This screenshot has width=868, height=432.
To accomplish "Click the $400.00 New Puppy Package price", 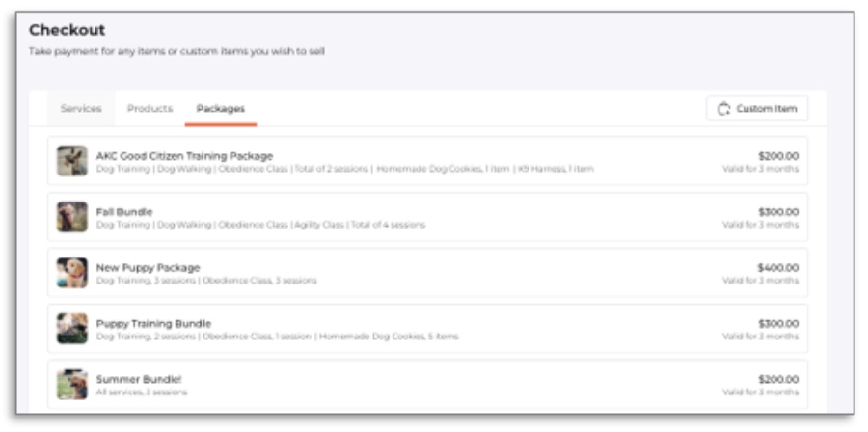I will [x=777, y=267].
